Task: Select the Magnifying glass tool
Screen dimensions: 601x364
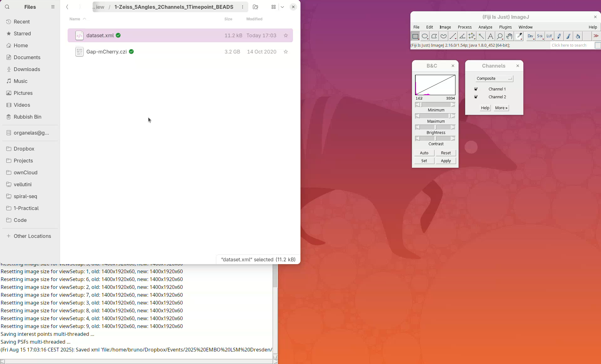Action: click(500, 36)
